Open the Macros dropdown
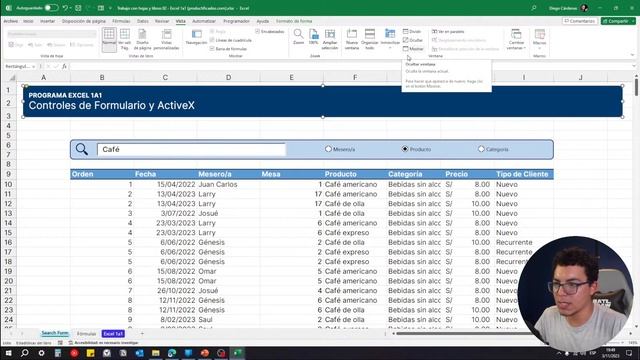 (539, 39)
